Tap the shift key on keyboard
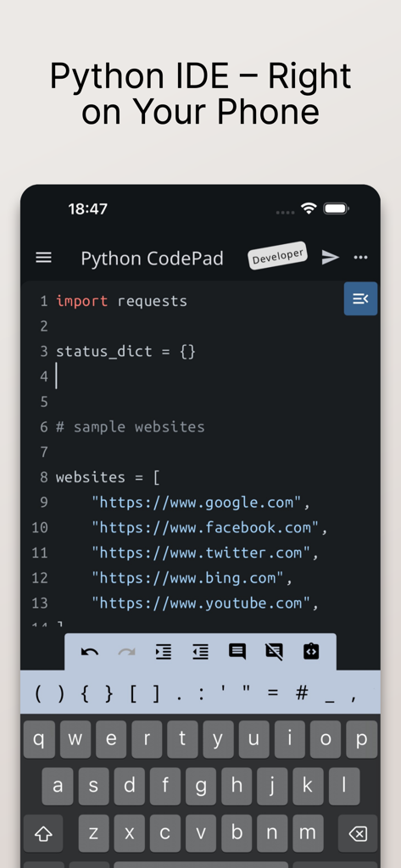Screen dimensions: 401x868 pyautogui.click(x=43, y=833)
